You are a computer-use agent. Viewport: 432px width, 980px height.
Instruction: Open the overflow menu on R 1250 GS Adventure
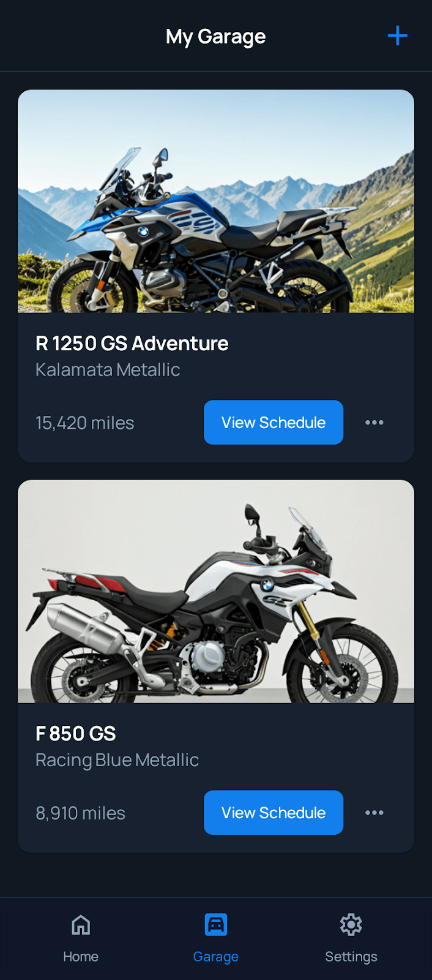[374, 422]
